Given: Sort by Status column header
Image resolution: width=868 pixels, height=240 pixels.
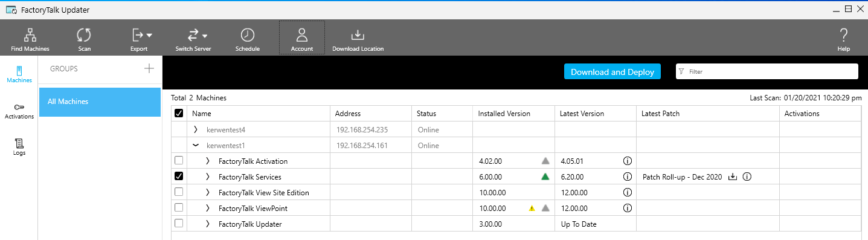Looking at the screenshot, I should click(442, 113).
